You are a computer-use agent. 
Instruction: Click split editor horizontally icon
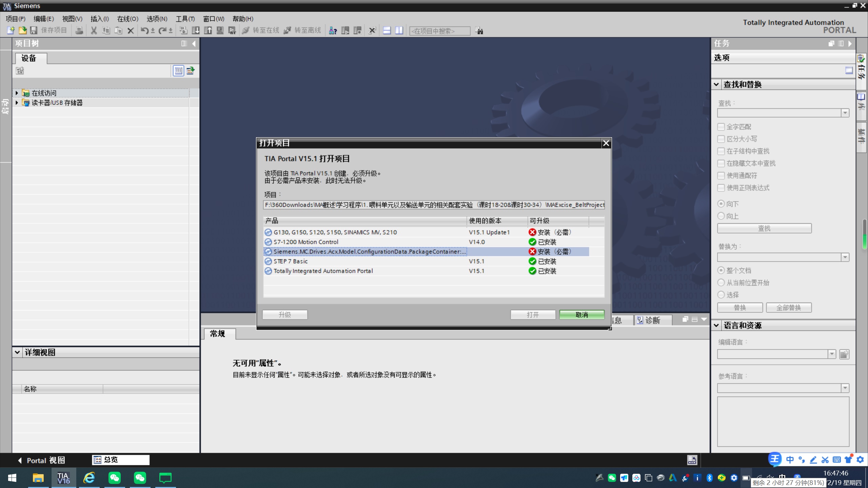[x=387, y=30]
